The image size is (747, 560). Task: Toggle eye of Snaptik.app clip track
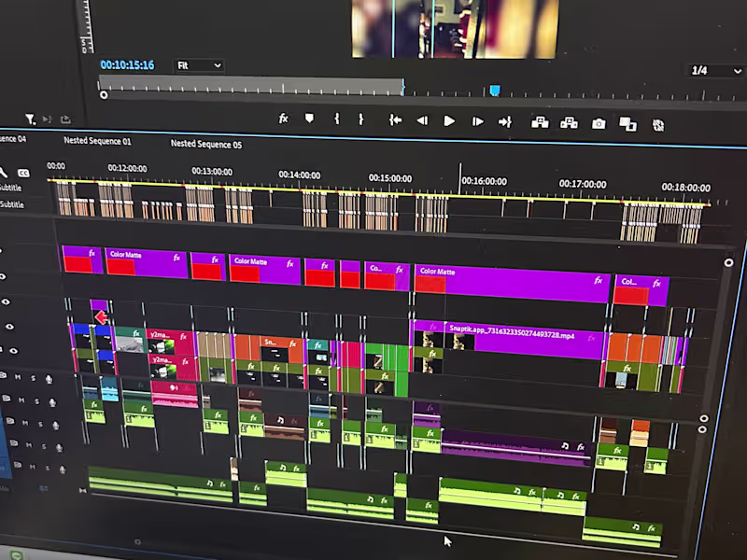click(x=9, y=327)
